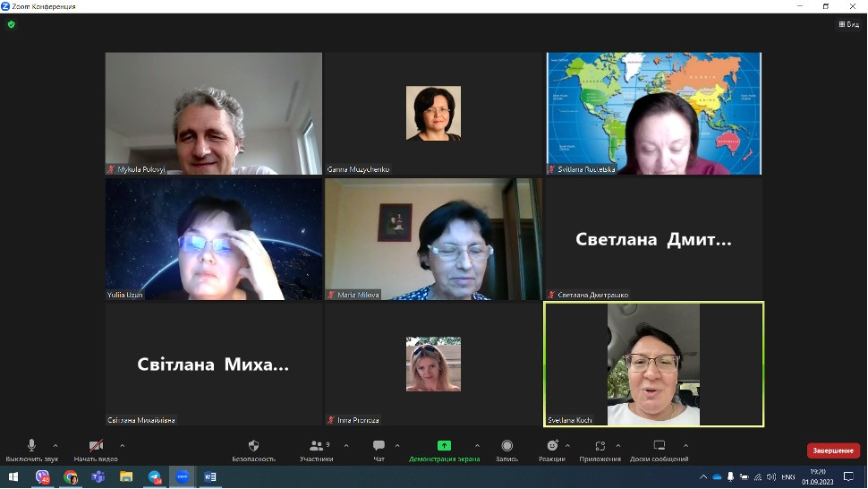The width and height of the screenshot is (868, 489).
Task: Open the Участники participants panel
Action: point(317,450)
